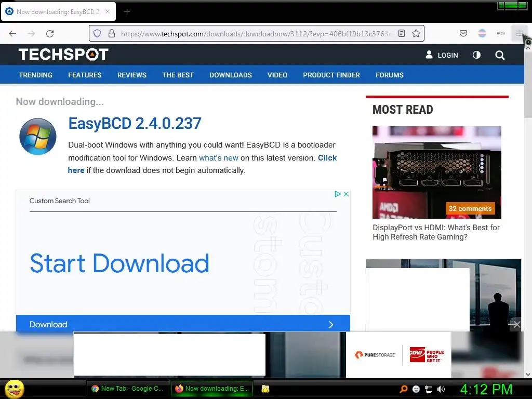Open the VIDEO section
532x399 pixels.
(277, 75)
